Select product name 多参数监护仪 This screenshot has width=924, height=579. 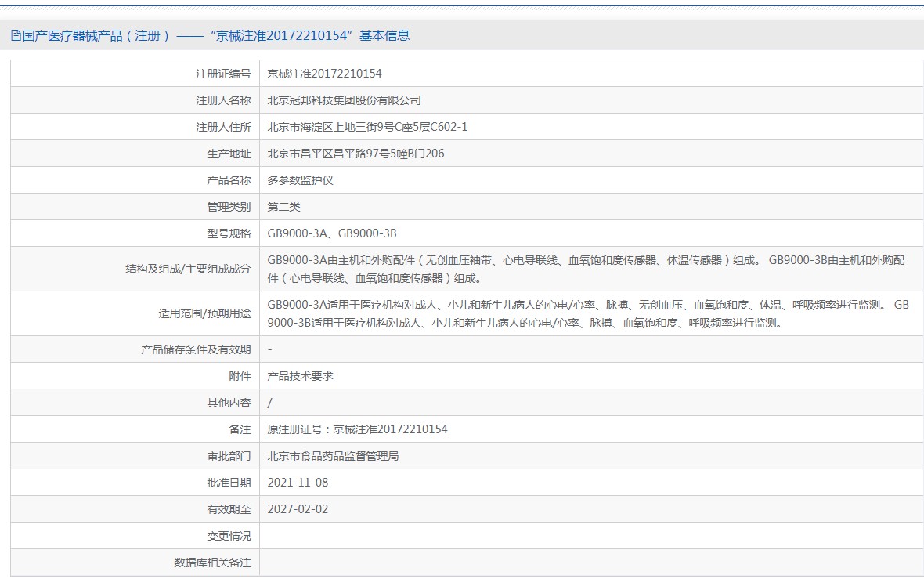[x=300, y=180]
